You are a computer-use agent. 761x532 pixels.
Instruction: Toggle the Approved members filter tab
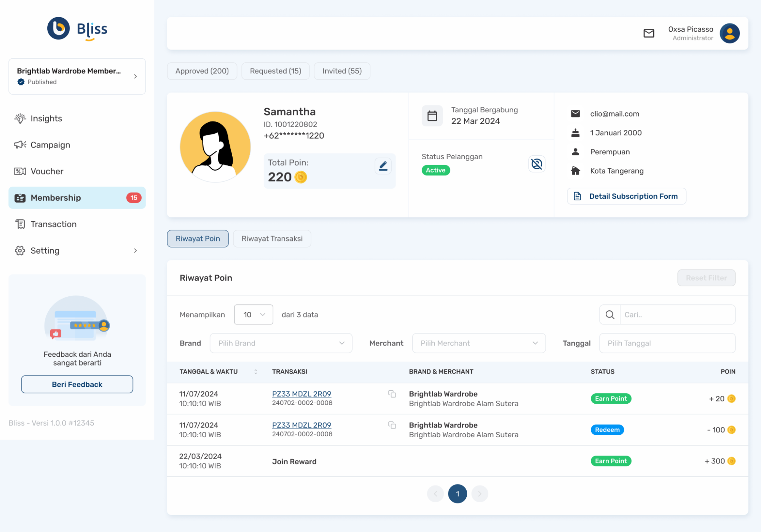202,71
